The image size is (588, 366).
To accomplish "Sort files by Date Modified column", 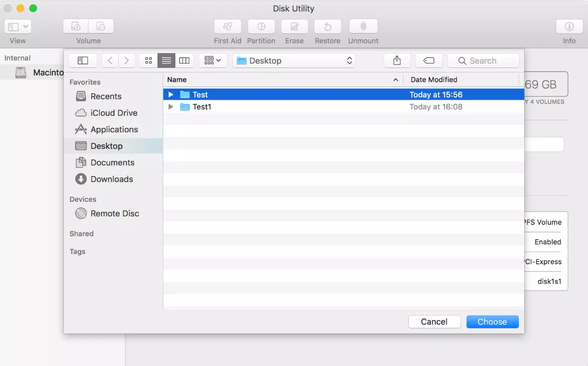I will click(433, 80).
